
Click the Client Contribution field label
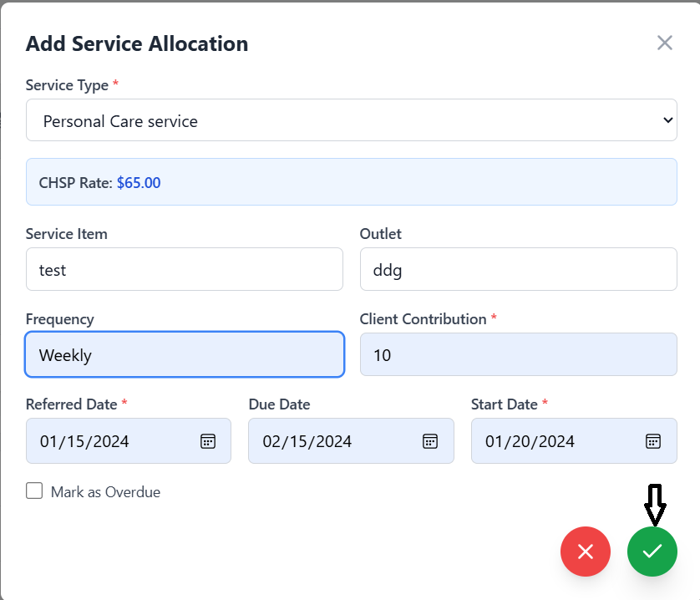[423, 319]
